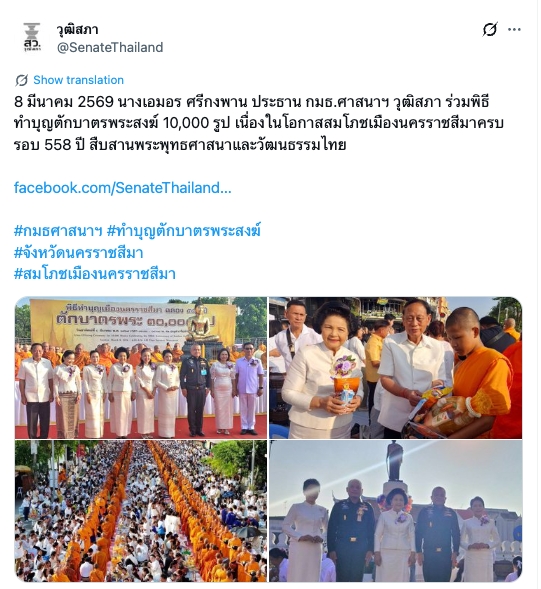The image size is (541, 589).
Task: Open the วุฒิสภา display name
Action: click(77, 29)
